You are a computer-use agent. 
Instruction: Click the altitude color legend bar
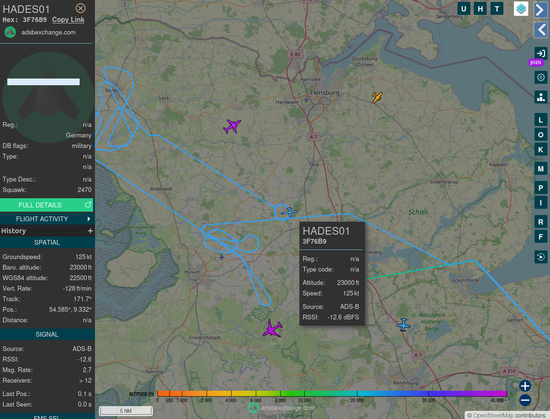click(x=332, y=393)
